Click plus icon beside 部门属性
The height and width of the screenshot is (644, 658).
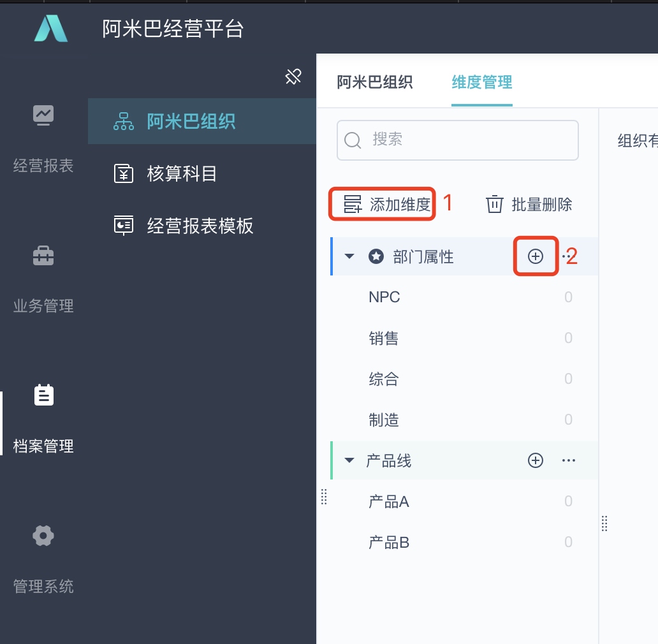point(536,256)
